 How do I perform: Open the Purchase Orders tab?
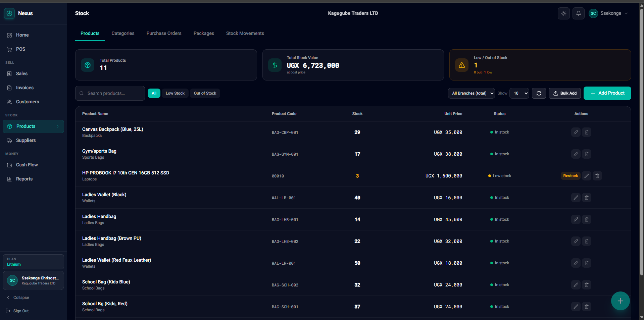click(164, 33)
